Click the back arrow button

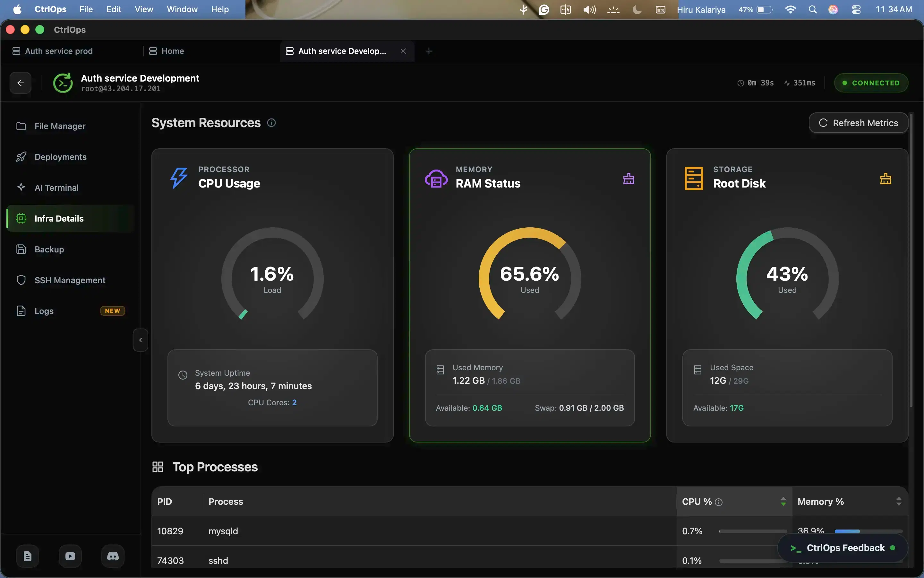pos(21,83)
